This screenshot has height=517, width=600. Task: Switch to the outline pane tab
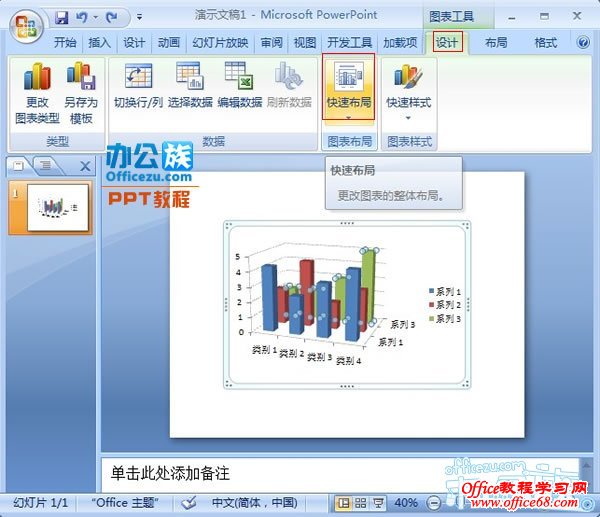click(46, 166)
